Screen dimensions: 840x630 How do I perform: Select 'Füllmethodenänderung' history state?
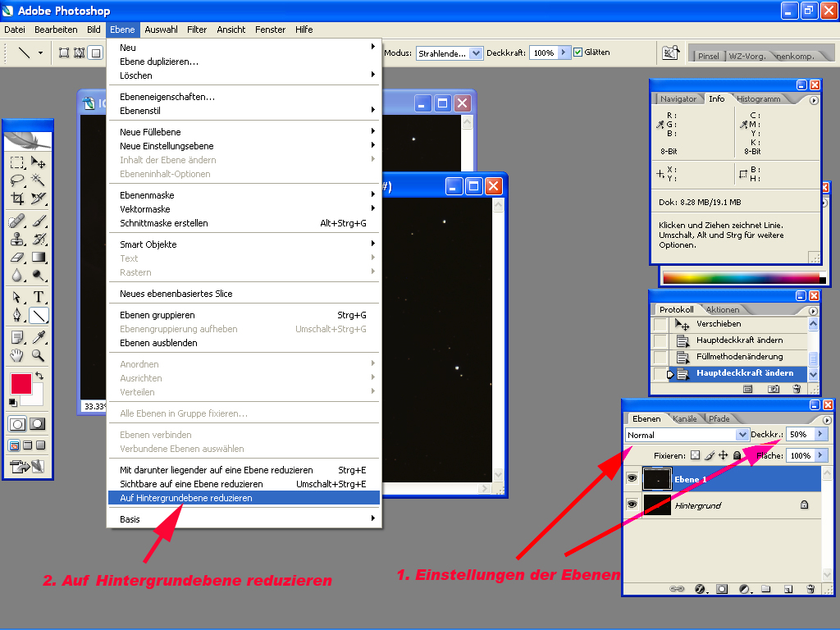(x=739, y=357)
